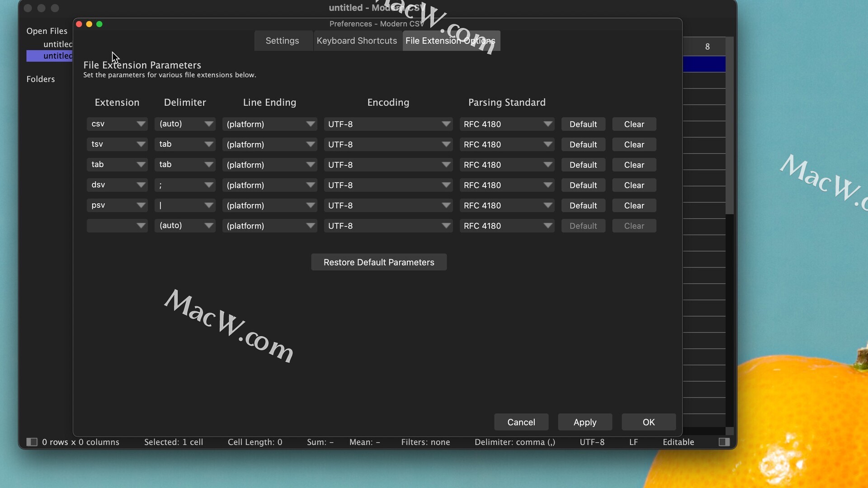Open pipe delimiter dropdown in psv row
This screenshot has width=868, height=488.
click(x=185, y=205)
